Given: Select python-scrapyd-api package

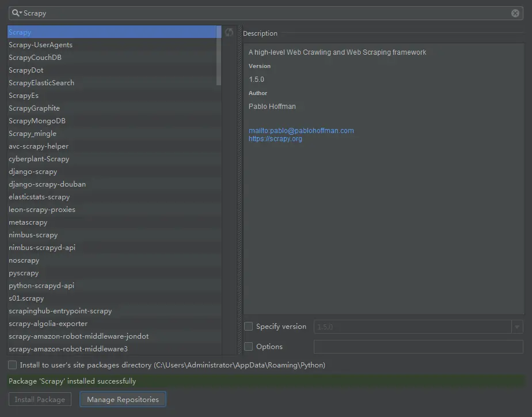Looking at the screenshot, I should (x=115, y=285).
